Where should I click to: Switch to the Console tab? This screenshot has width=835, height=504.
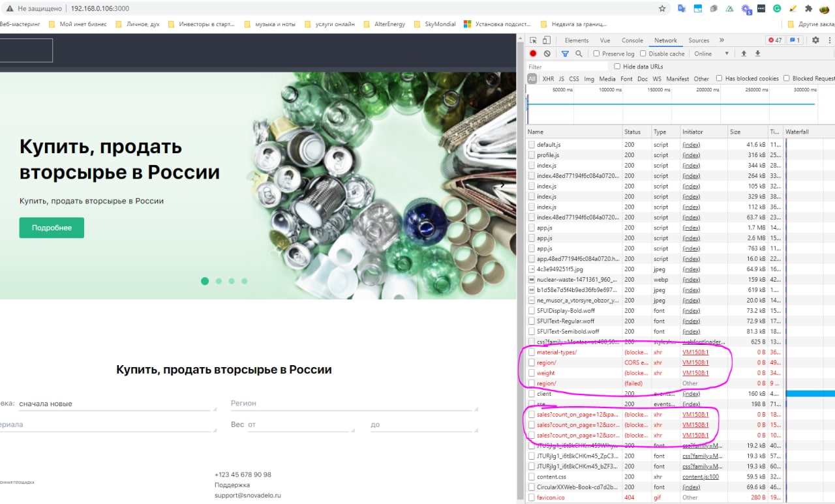(x=632, y=40)
